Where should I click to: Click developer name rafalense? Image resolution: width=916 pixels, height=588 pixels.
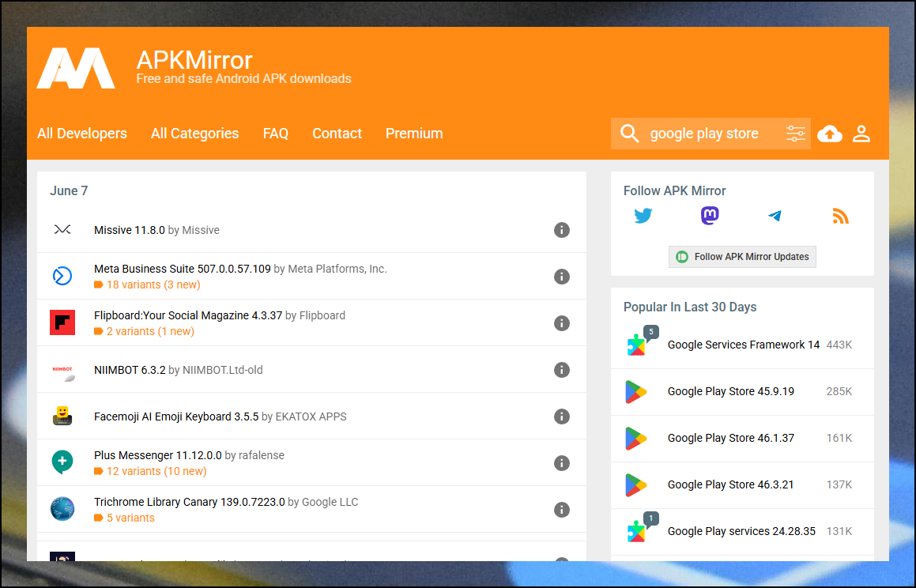261,455
